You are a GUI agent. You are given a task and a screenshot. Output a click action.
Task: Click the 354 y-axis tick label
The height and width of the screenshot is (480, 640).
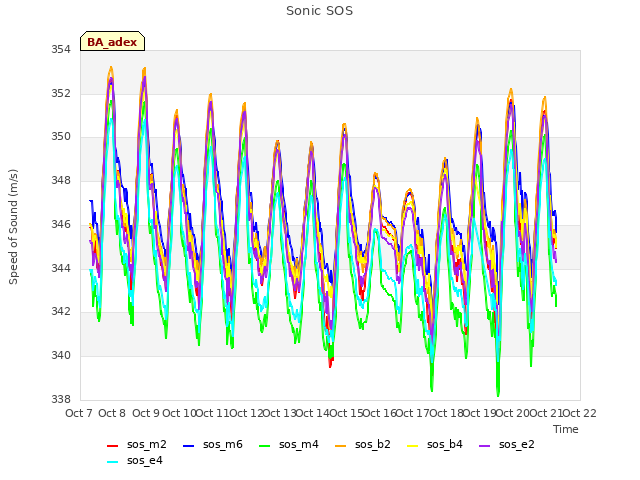(60, 49)
